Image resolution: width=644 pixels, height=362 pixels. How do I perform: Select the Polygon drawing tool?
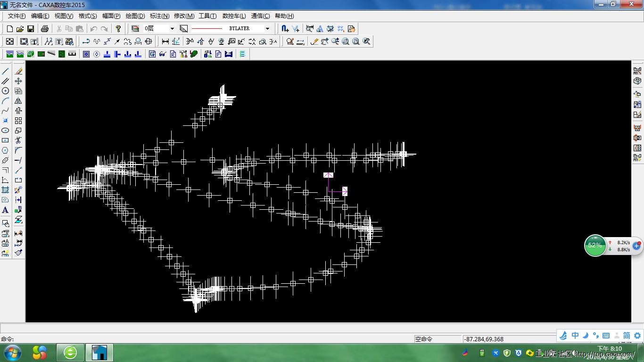(6, 150)
